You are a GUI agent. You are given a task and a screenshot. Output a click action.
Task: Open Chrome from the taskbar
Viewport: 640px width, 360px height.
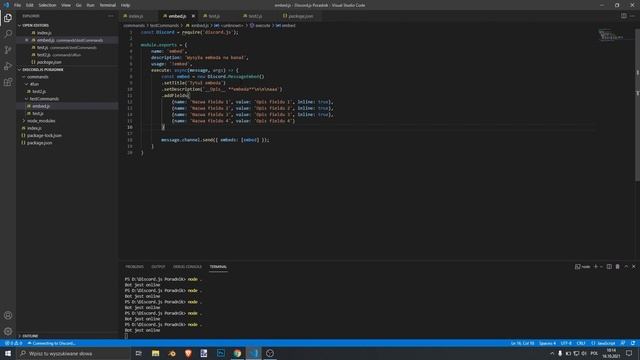point(237,353)
